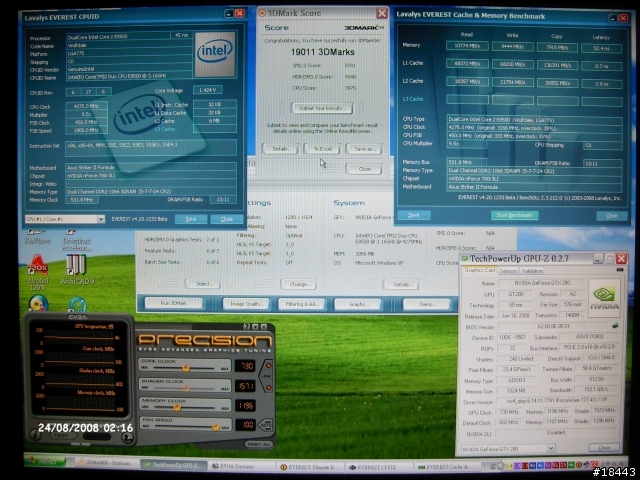Click the GPU-Z screenshot camera icon
This screenshot has width=640, height=480.
coord(620,270)
